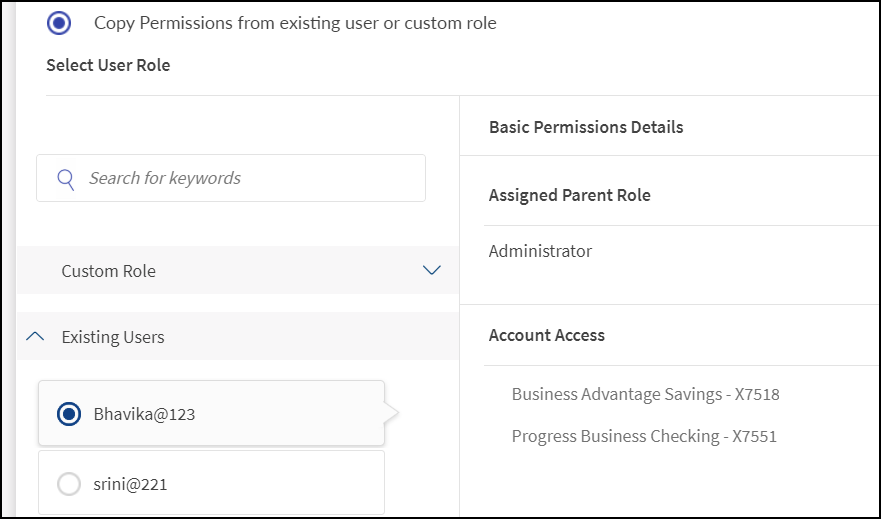The image size is (881, 519).
Task: Click the Custom Role section label
Action: pos(108,271)
